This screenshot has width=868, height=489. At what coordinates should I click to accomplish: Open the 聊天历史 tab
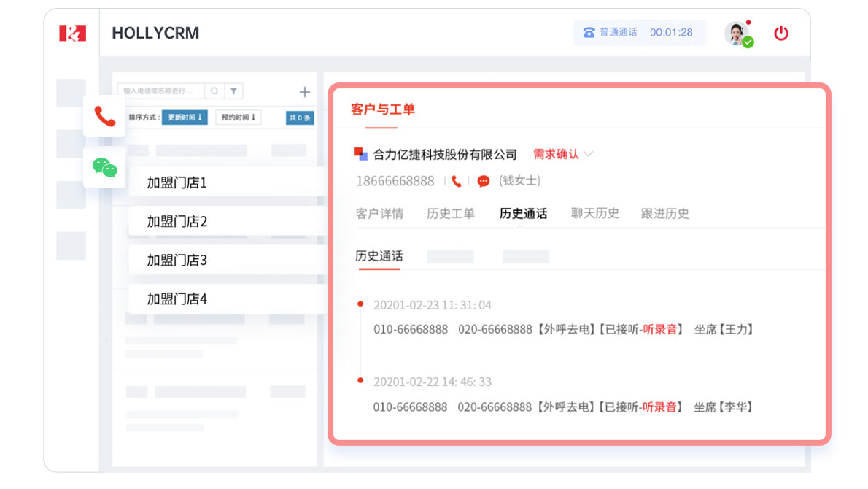[x=594, y=214]
